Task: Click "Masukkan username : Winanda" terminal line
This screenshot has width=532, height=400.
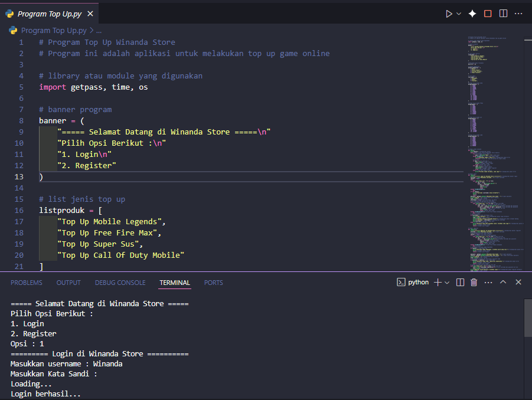Action: (67, 364)
